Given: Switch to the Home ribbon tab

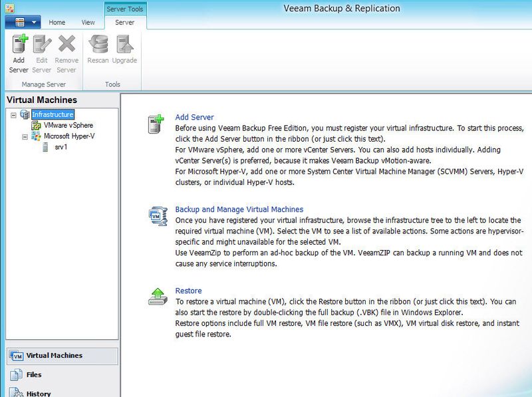Looking at the screenshot, I should [57, 22].
